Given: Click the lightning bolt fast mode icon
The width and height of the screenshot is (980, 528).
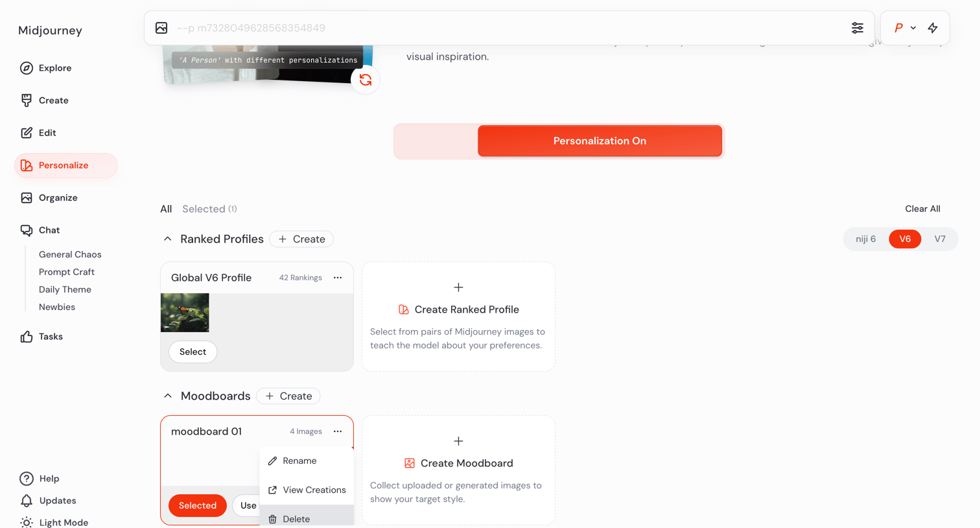Looking at the screenshot, I should 933,28.
